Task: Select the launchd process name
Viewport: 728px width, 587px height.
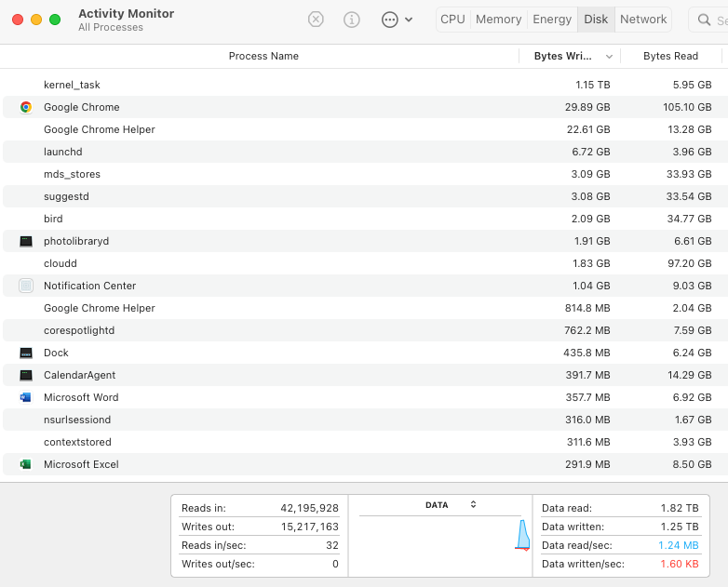Action: [63, 152]
